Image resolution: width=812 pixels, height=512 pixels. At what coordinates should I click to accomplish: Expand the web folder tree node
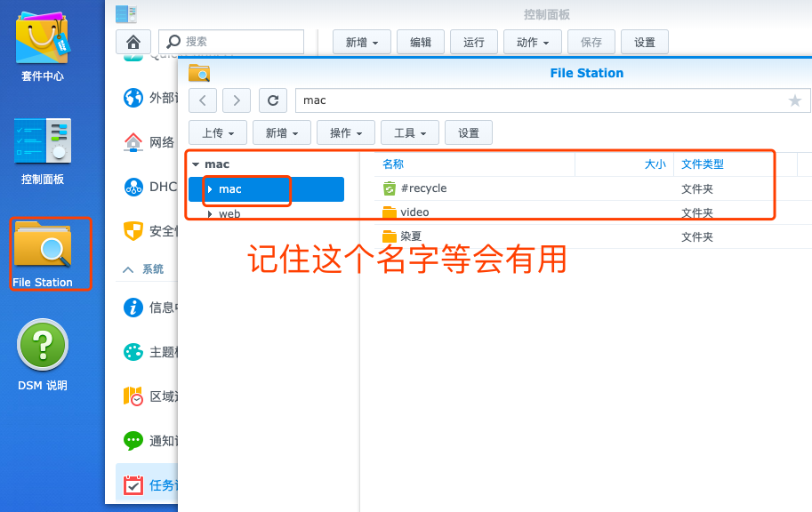pos(209,214)
